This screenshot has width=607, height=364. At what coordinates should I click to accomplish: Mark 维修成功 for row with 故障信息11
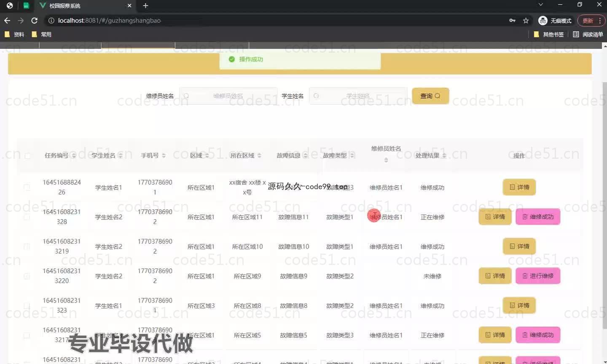click(x=538, y=217)
